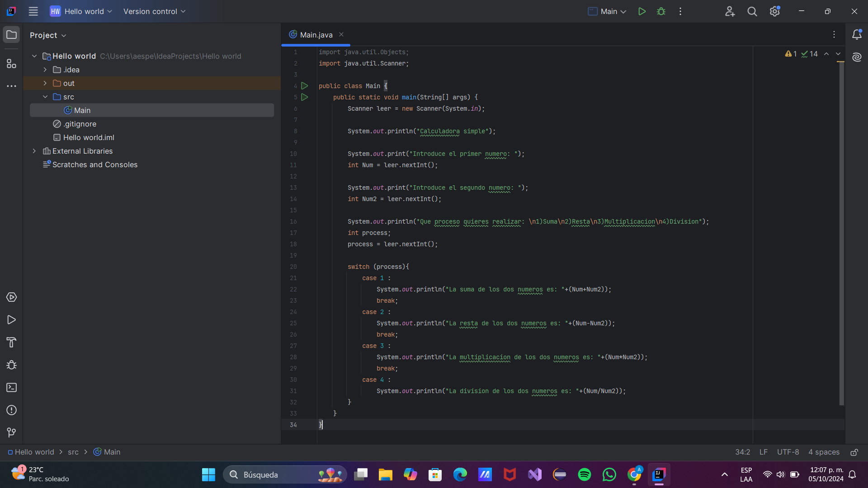The height and width of the screenshot is (488, 868).
Task: Open the Hello world project dropdown
Action: (81, 11)
